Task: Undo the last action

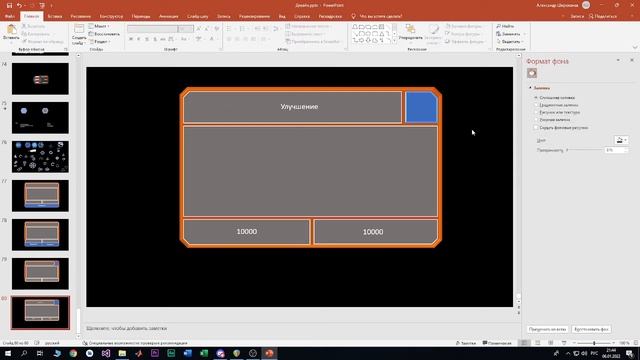Action: pyautogui.click(x=19, y=5)
